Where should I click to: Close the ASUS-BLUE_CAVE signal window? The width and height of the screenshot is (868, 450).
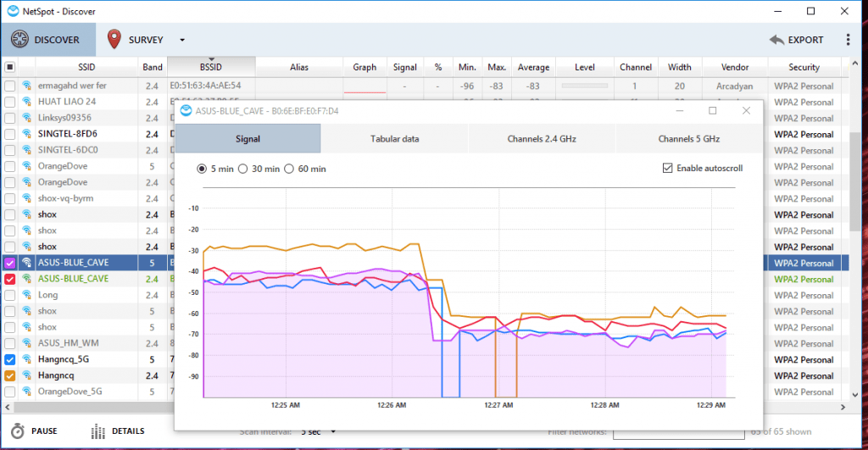[746, 111]
